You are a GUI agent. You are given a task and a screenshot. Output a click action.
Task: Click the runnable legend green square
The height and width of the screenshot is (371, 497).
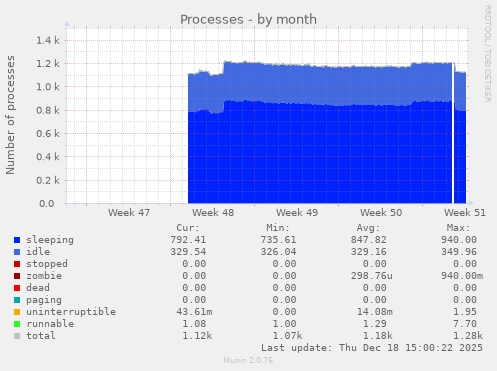tap(17, 324)
